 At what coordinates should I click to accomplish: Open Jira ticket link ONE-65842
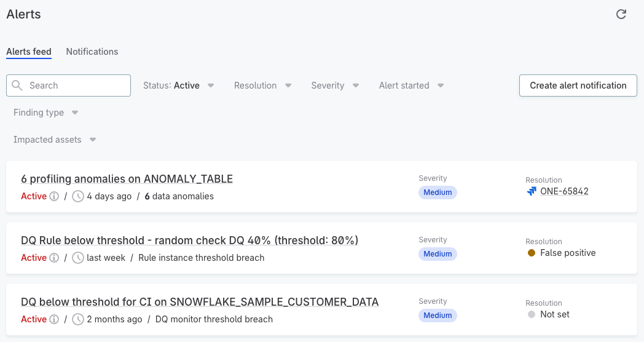(564, 191)
